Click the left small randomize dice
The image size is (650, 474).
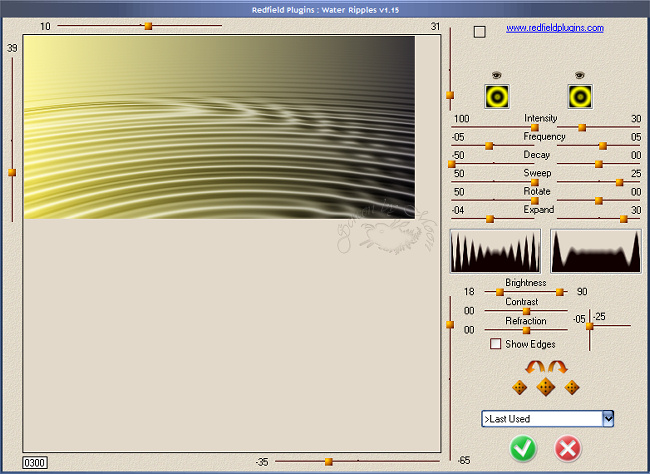pos(519,387)
